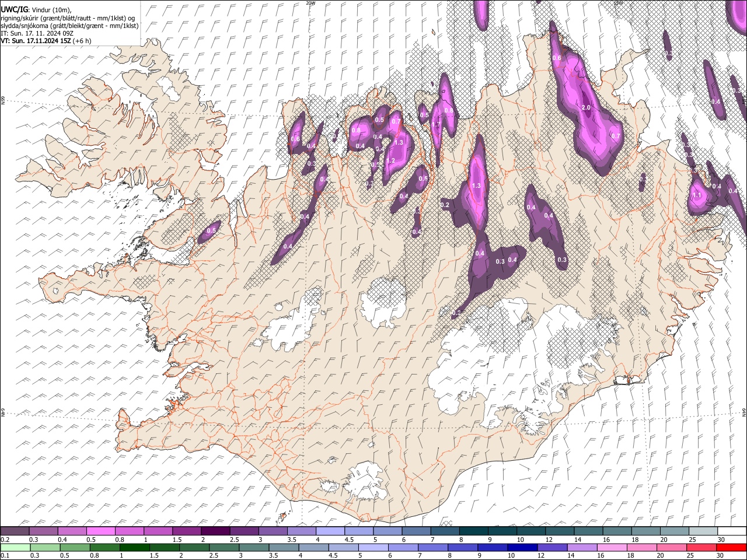Image resolution: width=747 pixels, height=560 pixels.
Task: Click the 15W longitude label
Action: (x=619, y=3)
